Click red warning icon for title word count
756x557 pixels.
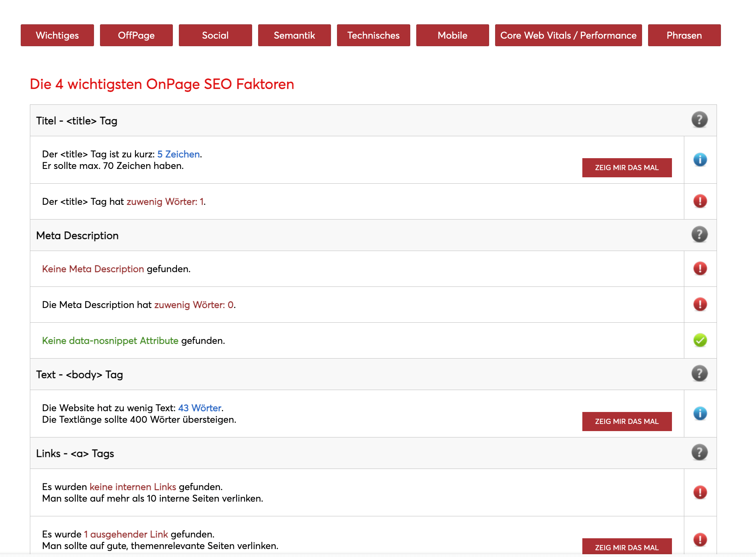pos(700,201)
